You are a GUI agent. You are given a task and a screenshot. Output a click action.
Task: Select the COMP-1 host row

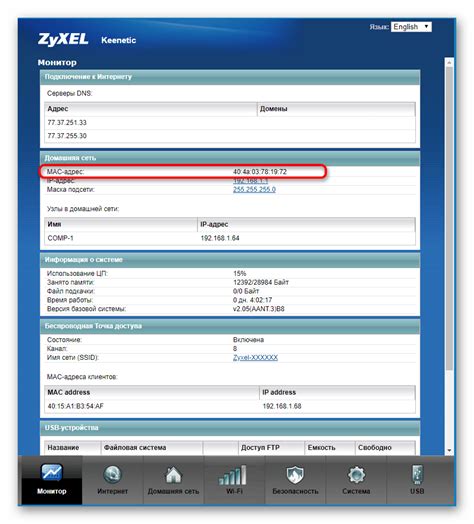(230, 238)
